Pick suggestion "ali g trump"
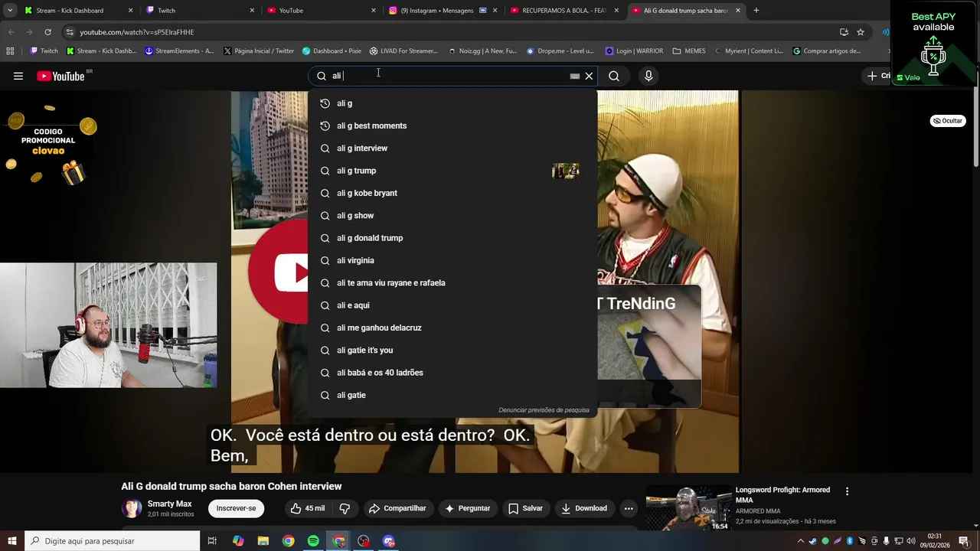This screenshot has width=980, height=551. [452, 171]
